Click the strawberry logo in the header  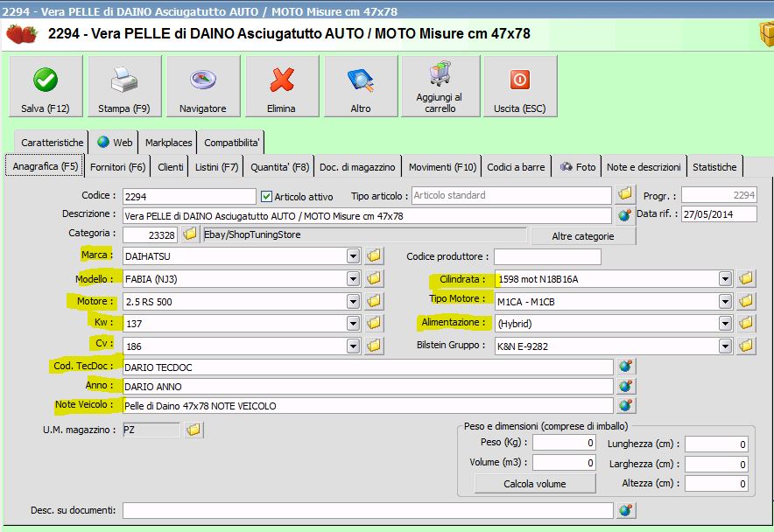point(22,34)
